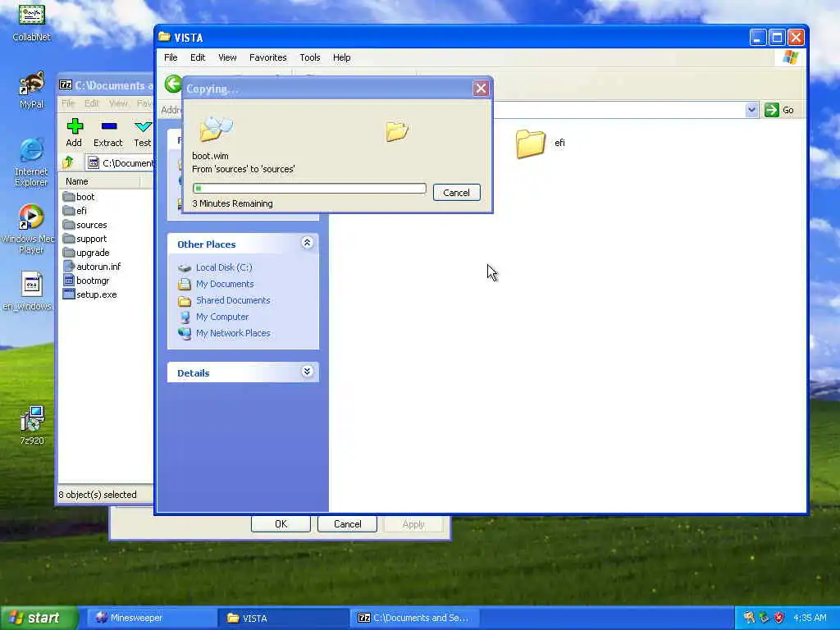
Task: Open the View menu in VISTA window
Action: pos(227,57)
